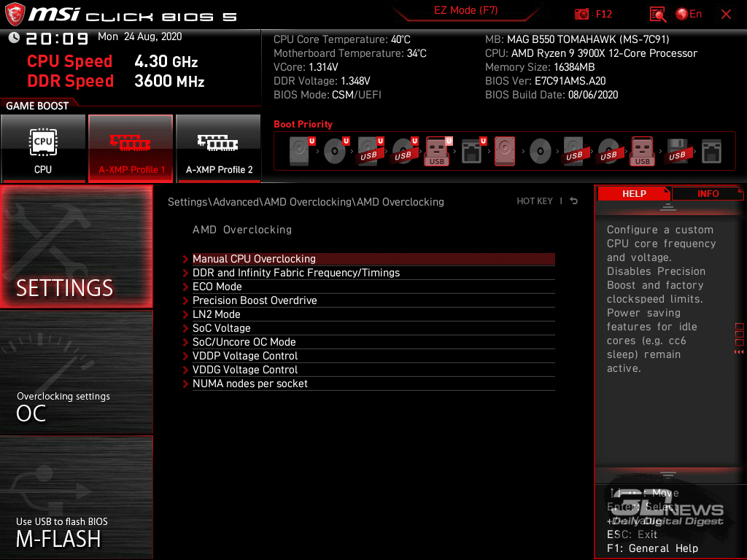Open M-FLASH to flash BIOS
This screenshot has width=747, height=560.
tap(76, 497)
